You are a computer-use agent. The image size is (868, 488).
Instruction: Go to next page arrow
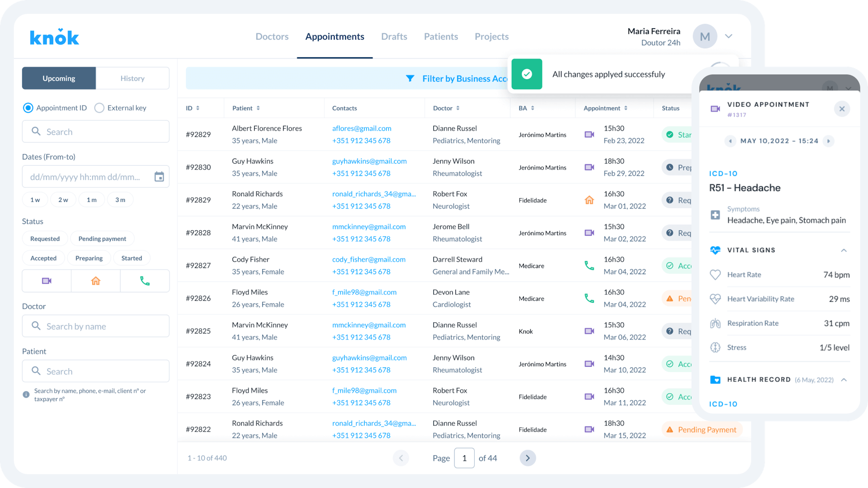click(528, 458)
